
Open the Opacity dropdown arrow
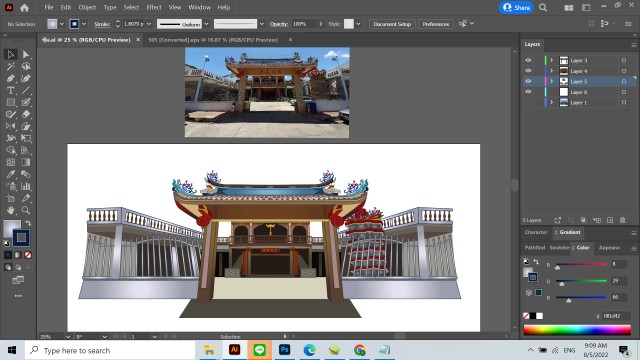(x=321, y=24)
